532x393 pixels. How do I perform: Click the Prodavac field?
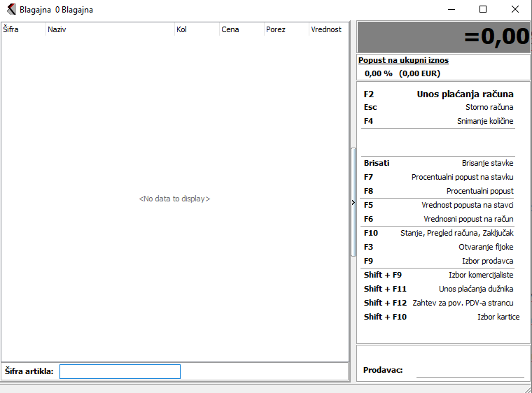(x=470, y=370)
